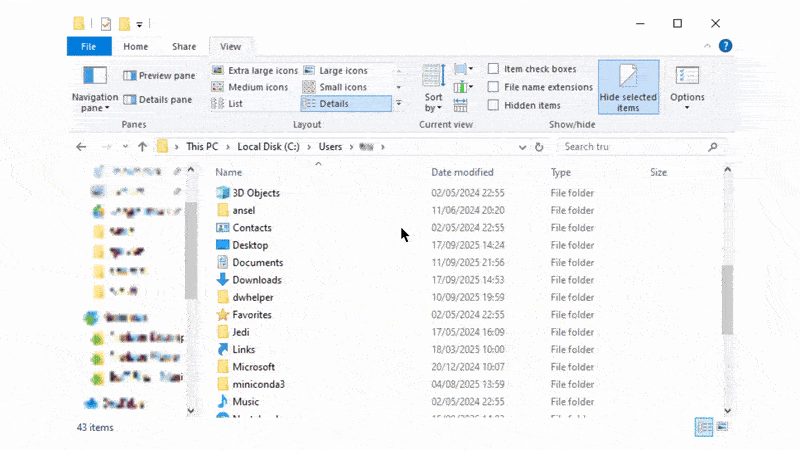Image resolution: width=800 pixels, height=450 pixels.
Task: Select the Links folder icon
Action: [222, 349]
